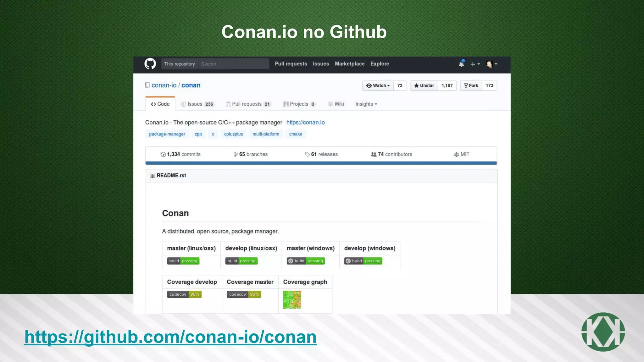The image size is (644, 362).
Task: Open the notifications bell icon
Action: 461,64
